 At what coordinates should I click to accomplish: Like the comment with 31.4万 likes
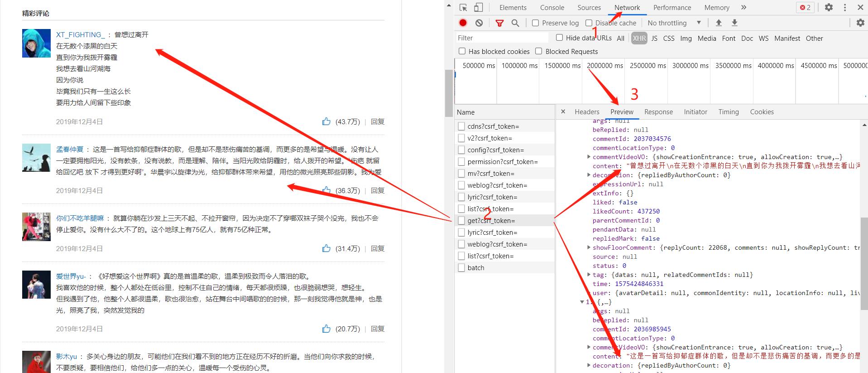[x=326, y=248]
